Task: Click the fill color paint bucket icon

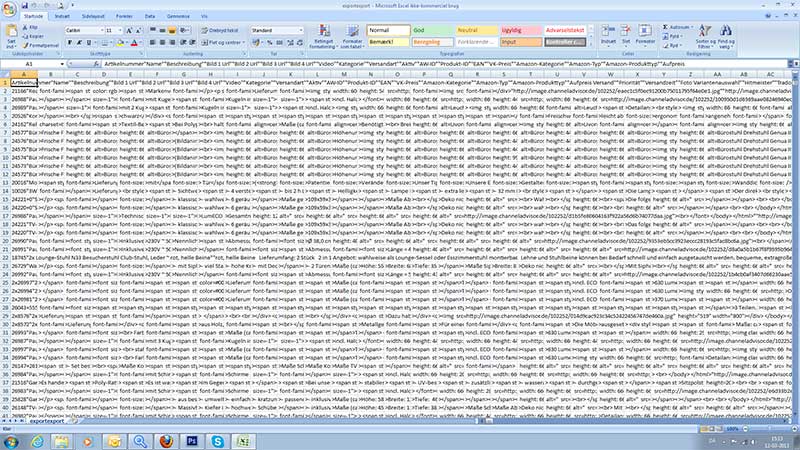Action: click(x=120, y=43)
